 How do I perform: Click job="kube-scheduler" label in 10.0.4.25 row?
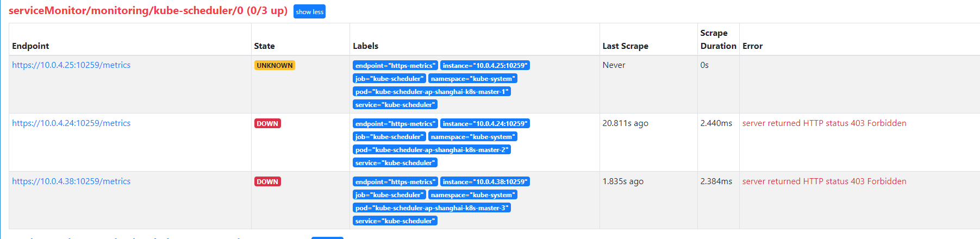pos(389,78)
